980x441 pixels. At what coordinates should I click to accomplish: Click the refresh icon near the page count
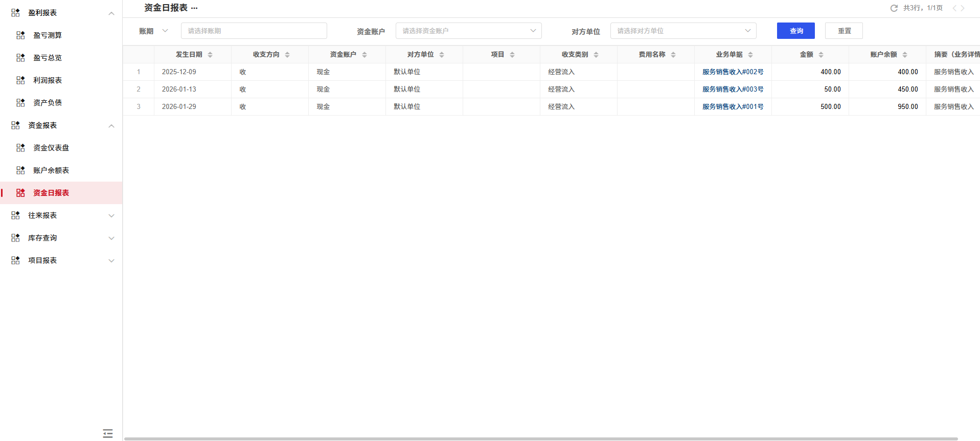point(894,8)
